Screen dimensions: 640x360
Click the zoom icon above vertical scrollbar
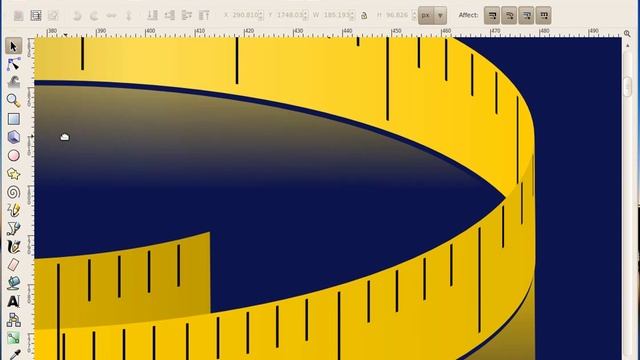tap(627, 33)
